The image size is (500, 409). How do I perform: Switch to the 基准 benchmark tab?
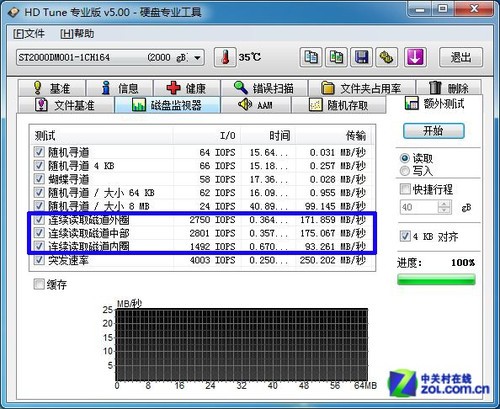pos(52,88)
